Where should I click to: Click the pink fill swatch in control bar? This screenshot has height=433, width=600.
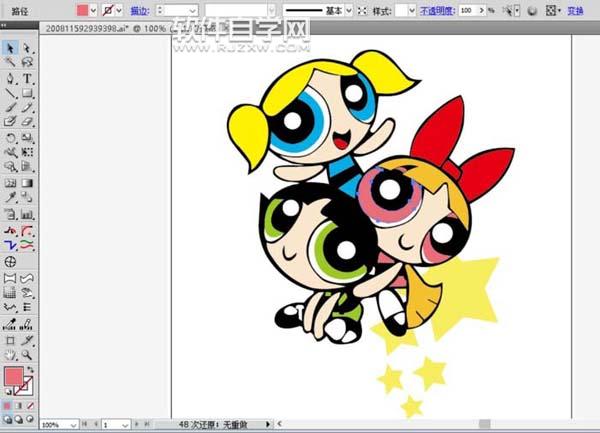(82, 11)
